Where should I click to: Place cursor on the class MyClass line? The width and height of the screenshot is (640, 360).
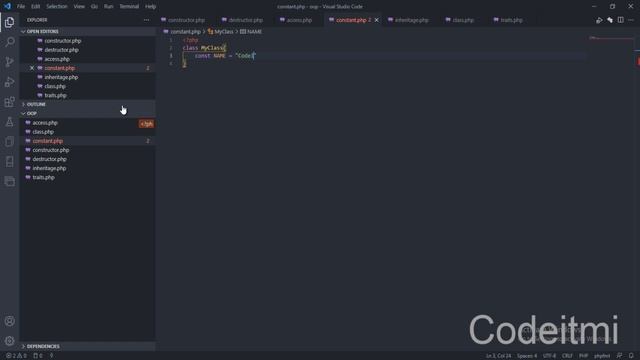point(204,48)
